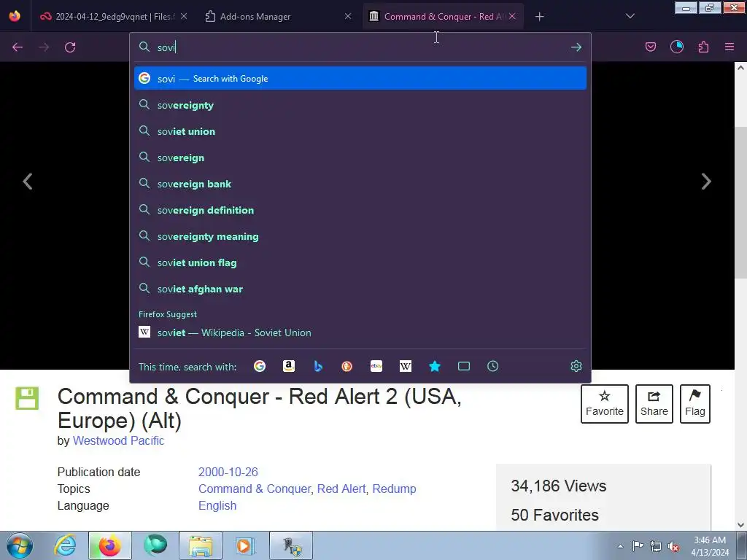
Task: Open the Command & Conquer topic link
Action: [x=255, y=489]
